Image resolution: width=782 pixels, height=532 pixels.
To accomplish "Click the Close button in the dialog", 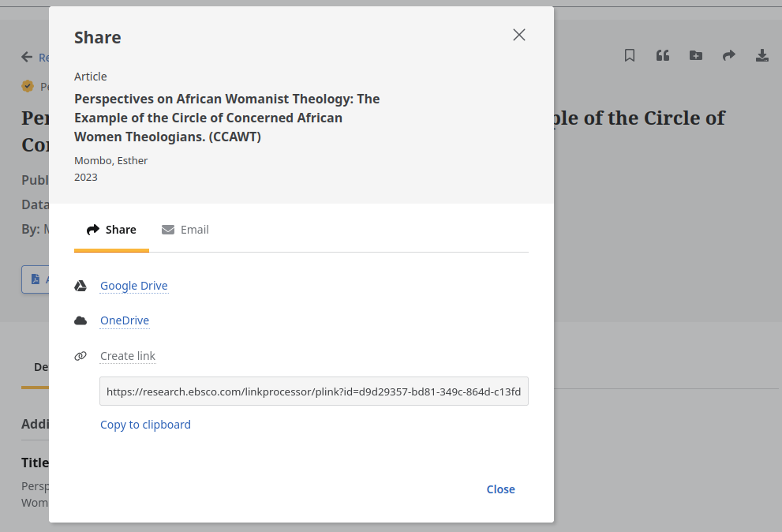I will pos(500,489).
